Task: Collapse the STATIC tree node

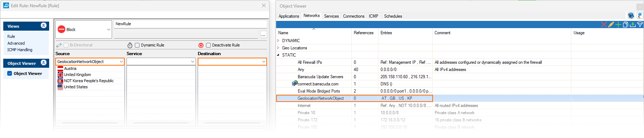Action: 278,55
